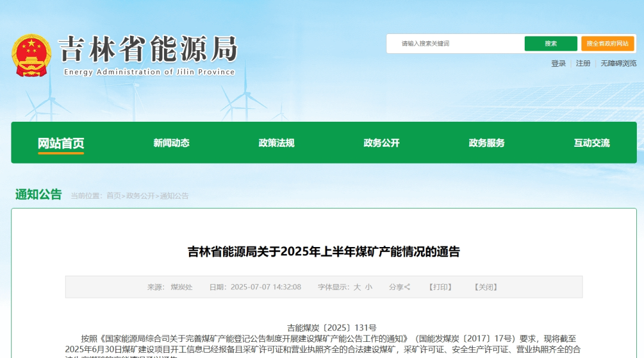Open 无障碍浏览 accessibility mode
This screenshot has width=644, height=358.
click(x=618, y=63)
